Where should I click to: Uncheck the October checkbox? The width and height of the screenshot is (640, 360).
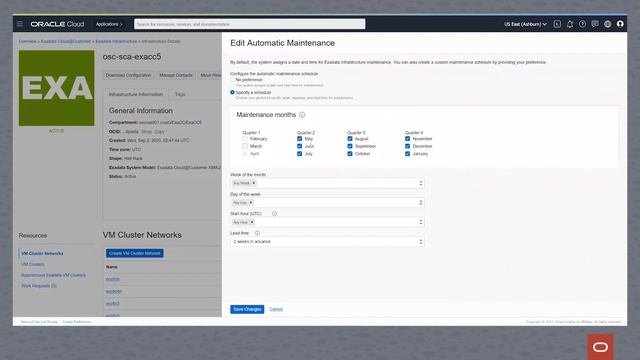(350, 154)
